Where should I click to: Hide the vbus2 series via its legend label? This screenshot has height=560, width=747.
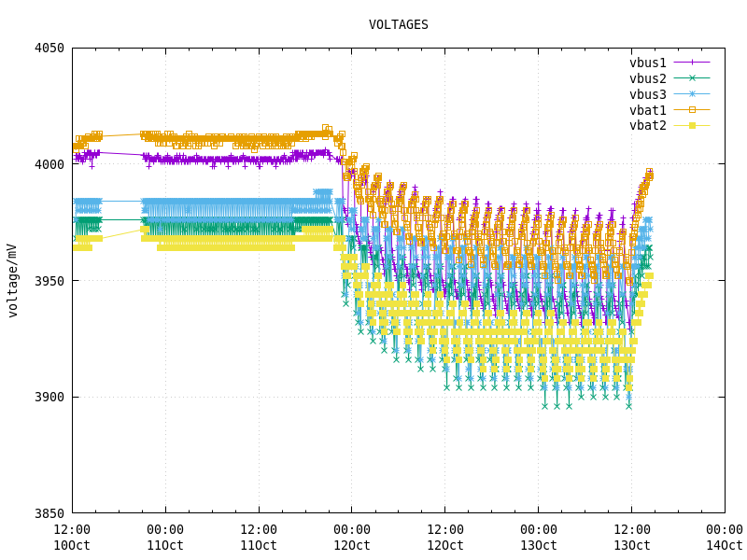point(647,78)
